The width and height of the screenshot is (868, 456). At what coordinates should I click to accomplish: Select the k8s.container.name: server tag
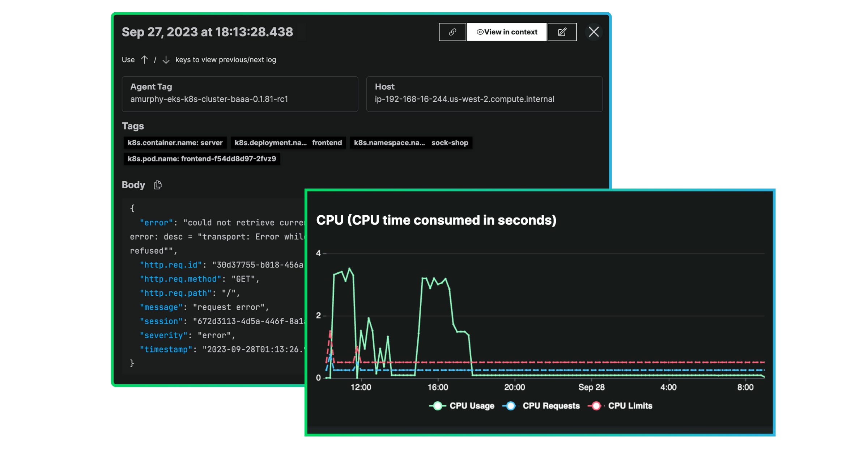[175, 143]
